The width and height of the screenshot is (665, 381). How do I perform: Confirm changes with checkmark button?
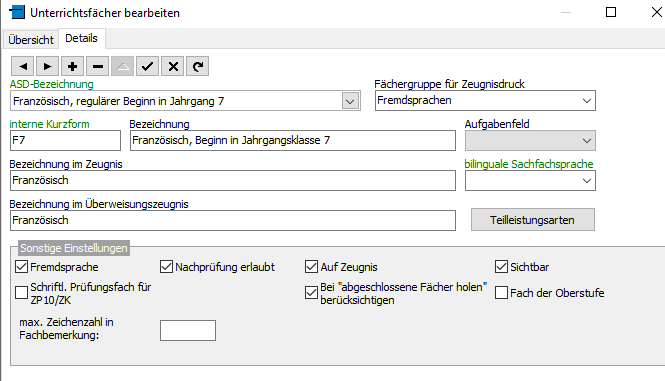click(148, 66)
